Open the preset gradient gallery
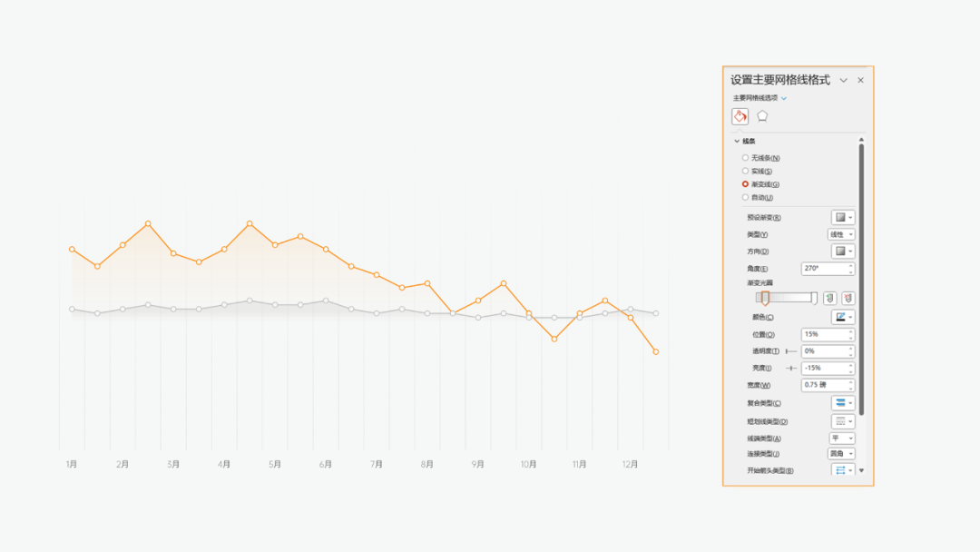 (843, 218)
